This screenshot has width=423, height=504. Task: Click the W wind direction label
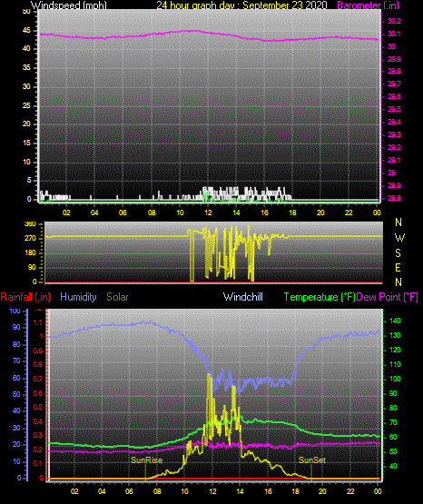pyautogui.click(x=399, y=238)
